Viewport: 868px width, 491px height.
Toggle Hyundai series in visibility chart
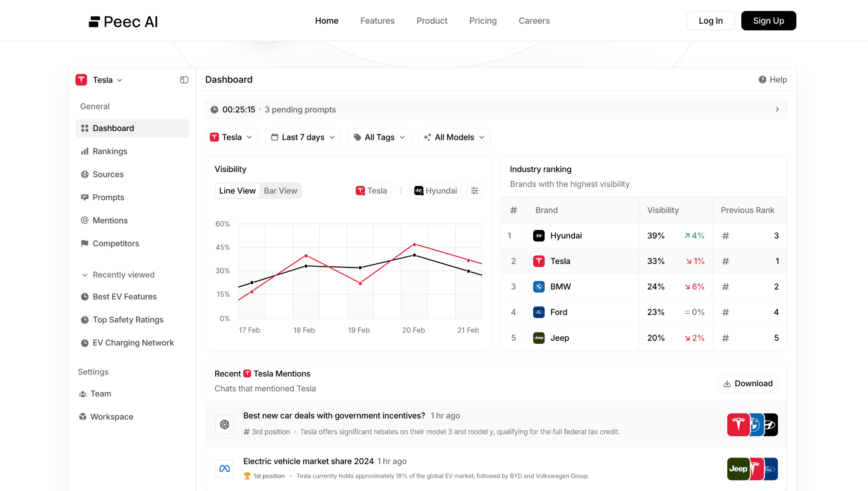coord(436,191)
